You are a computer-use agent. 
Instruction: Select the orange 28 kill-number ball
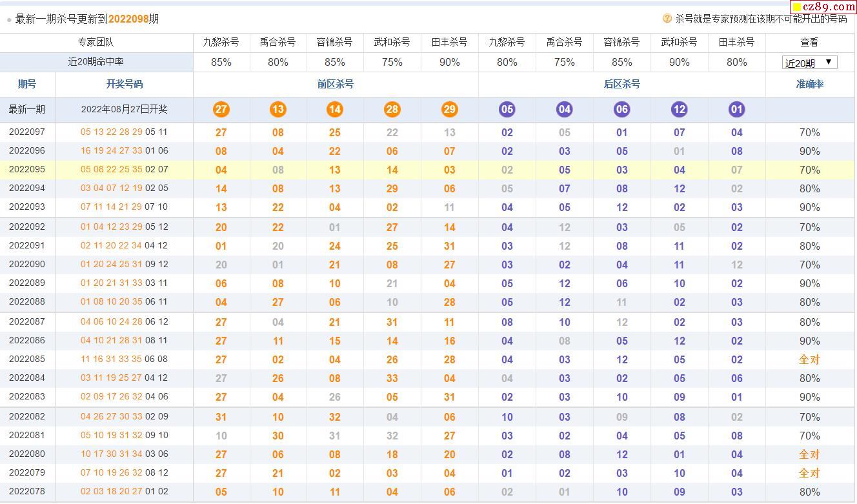tap(392, 109)
